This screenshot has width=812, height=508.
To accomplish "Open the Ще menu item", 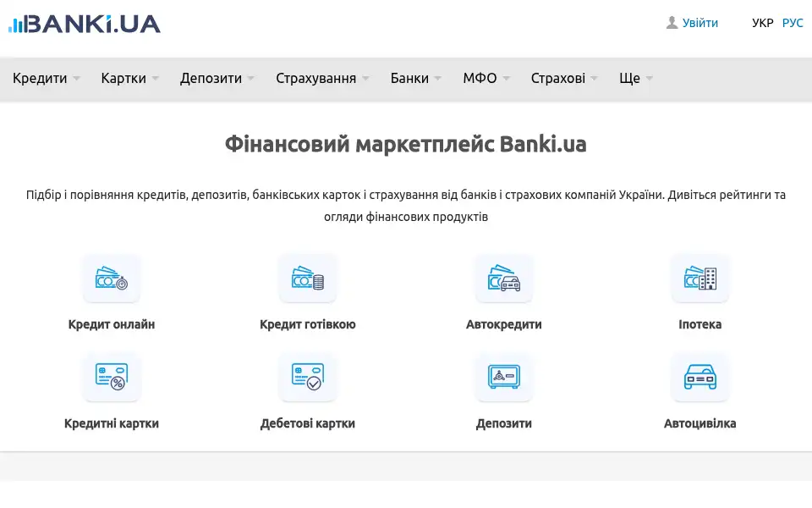I will [629, 78].
